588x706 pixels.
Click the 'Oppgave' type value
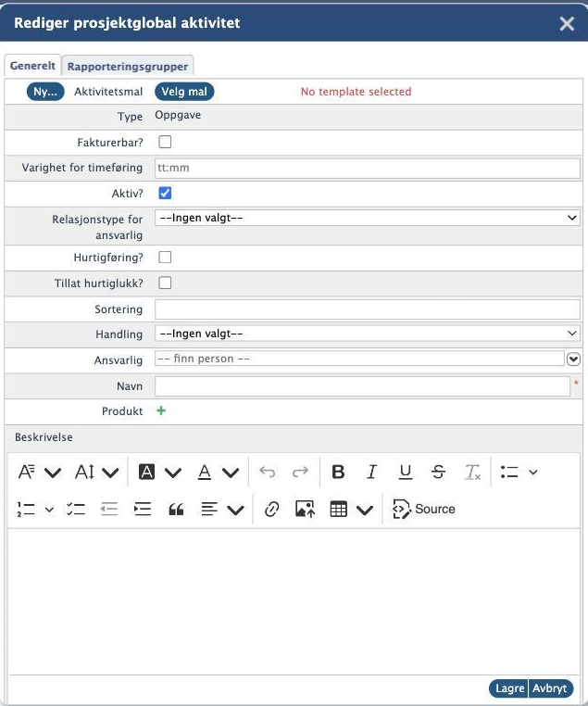point(178,115)
